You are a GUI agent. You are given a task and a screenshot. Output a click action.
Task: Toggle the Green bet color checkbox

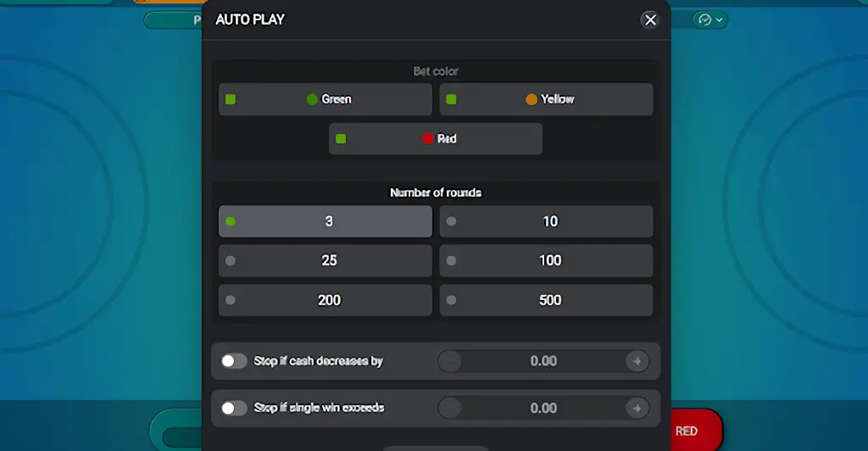point(231,99)
